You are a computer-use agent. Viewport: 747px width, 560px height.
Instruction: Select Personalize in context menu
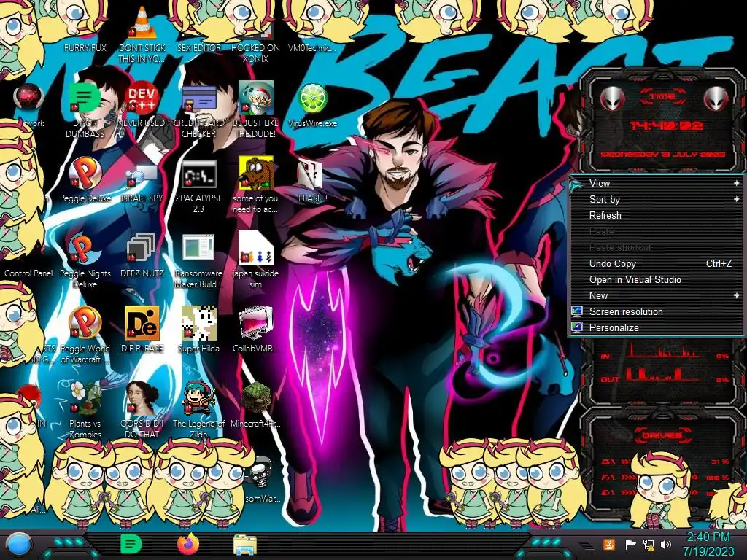click(x=657, y=327)
